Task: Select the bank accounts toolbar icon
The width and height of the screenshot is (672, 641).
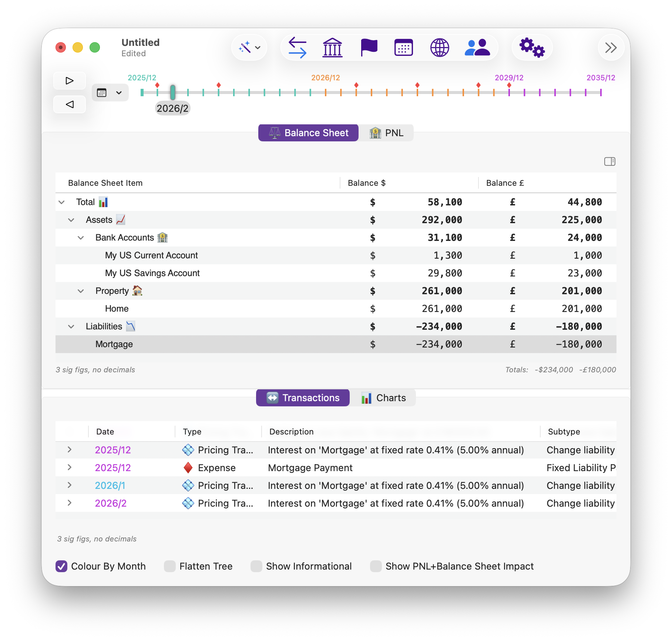Action: [x=332, y=47]
